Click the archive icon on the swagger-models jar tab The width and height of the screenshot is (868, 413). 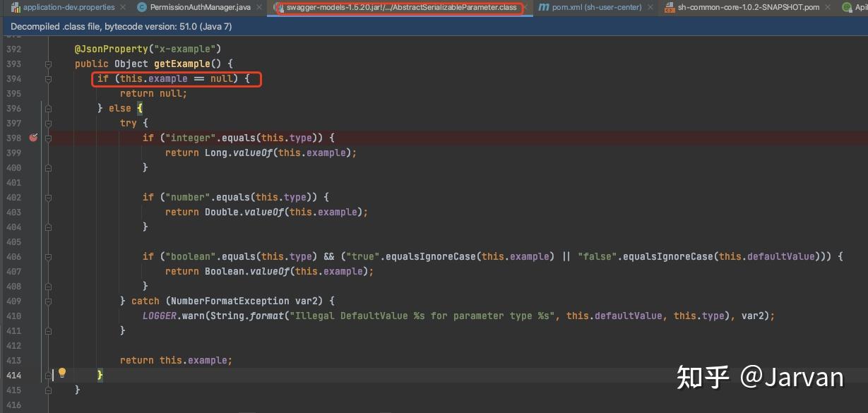coord(281,8)
